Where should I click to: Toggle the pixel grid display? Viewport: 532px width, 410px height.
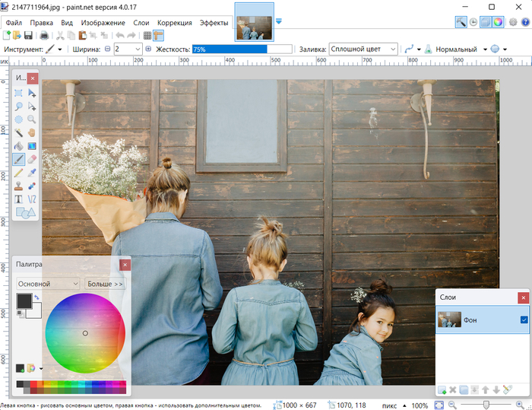pos(147,36)
